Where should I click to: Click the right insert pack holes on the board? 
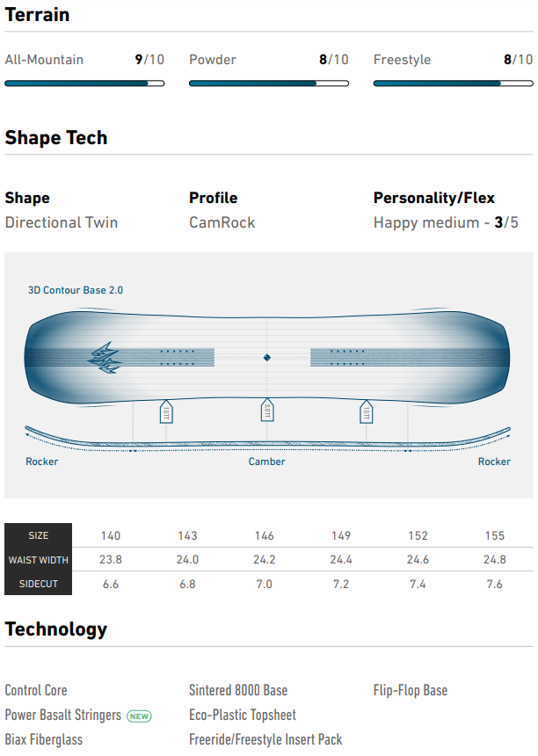click(x=347, y=357)
